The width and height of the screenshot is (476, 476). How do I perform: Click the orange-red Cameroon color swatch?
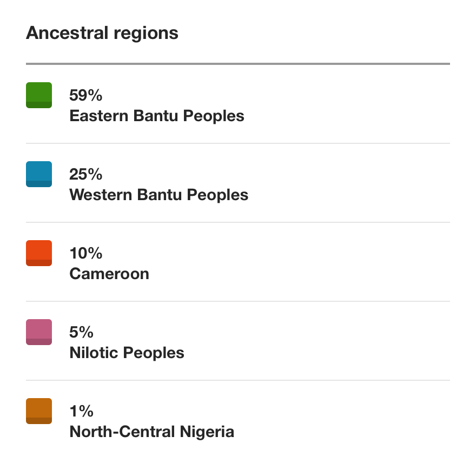39,253
